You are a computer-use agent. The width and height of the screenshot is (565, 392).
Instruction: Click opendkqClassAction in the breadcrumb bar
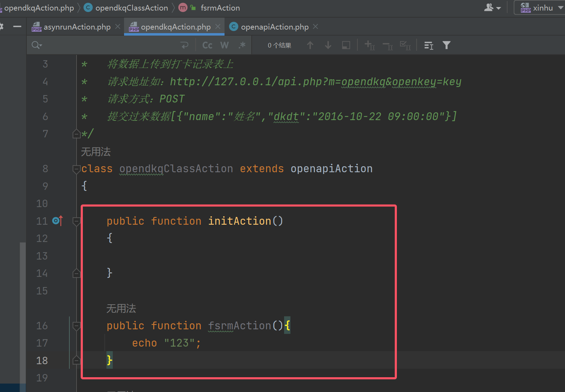[131, 8]
